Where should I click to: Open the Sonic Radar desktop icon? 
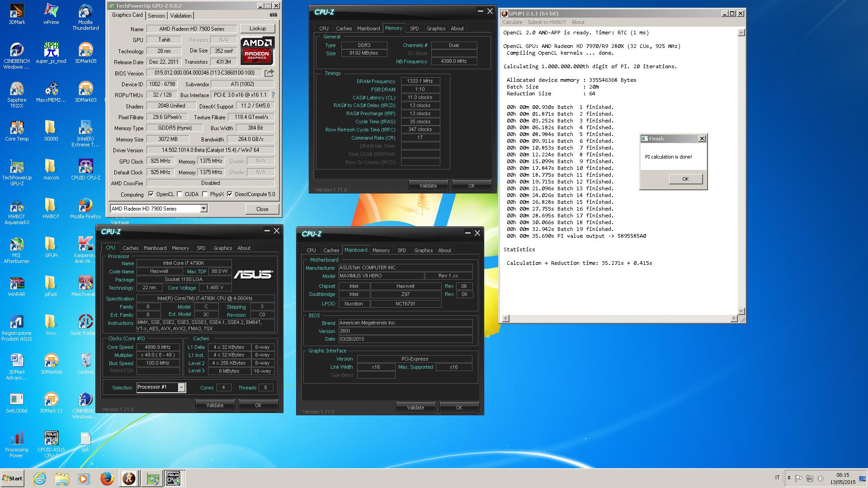pyautogui.click(x=85, y=325)
